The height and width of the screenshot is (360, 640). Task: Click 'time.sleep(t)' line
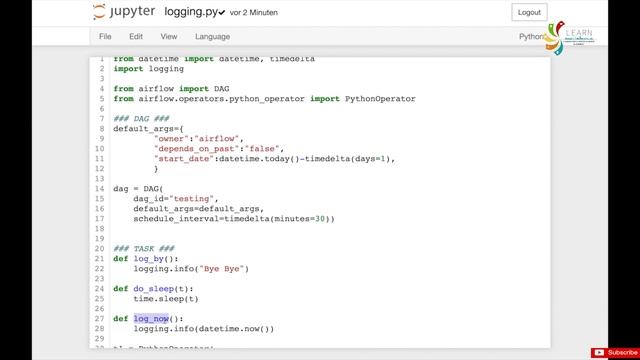click(x=166, y=299)
